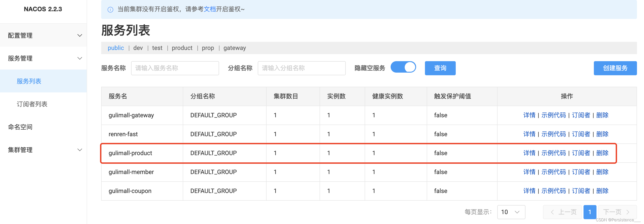The image size is (644, 224).
Task: Click 删除 for gulimall-product
Action: [x=602, y=153]
